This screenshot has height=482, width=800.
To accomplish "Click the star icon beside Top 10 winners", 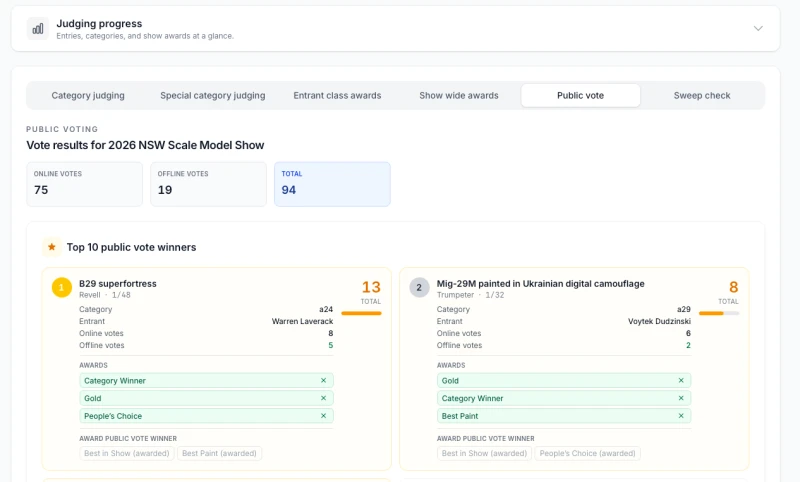I will [52, 247].
